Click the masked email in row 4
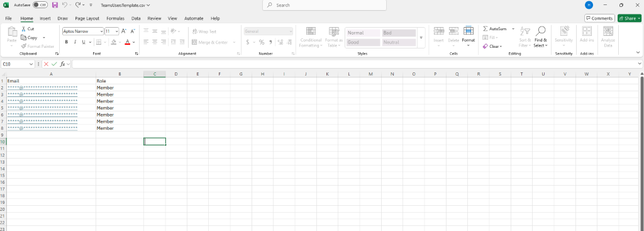This screenshot has height=231, width=644. point(42,101)
